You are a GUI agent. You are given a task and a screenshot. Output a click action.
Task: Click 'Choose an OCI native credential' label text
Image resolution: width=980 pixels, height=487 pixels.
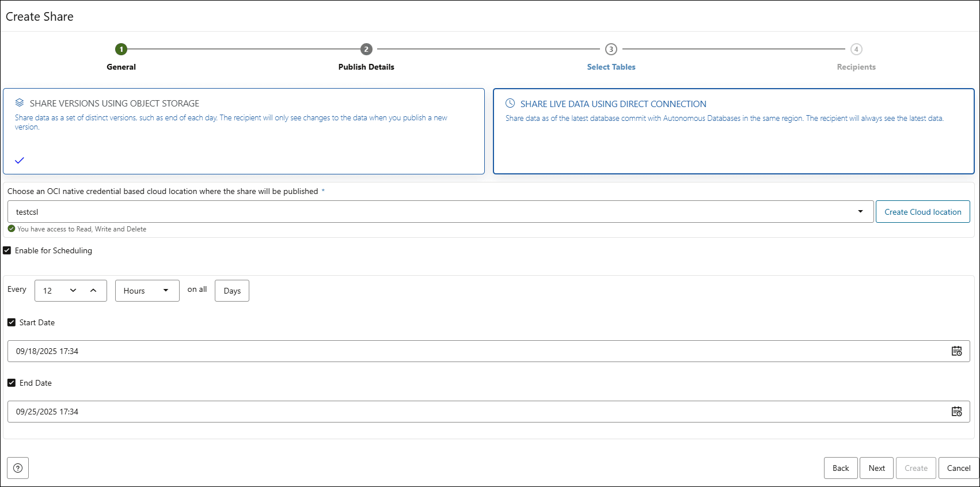[x=163, y=191]
